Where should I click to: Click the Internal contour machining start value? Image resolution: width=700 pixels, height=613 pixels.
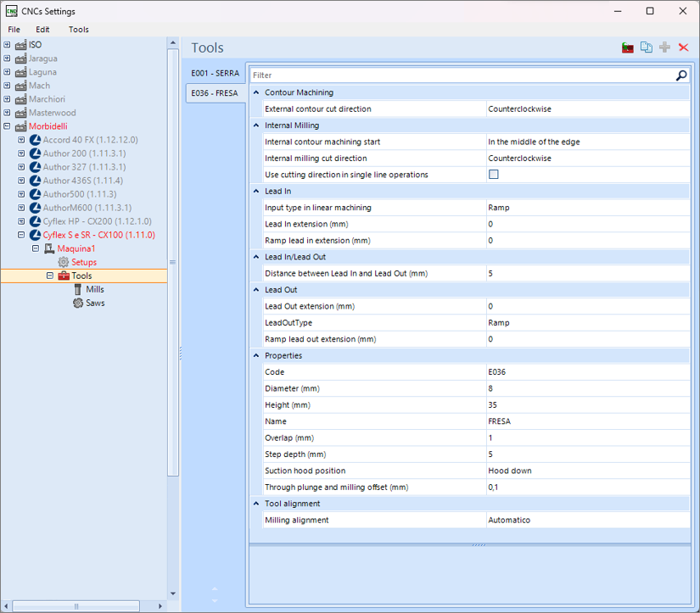coord(534,142)
